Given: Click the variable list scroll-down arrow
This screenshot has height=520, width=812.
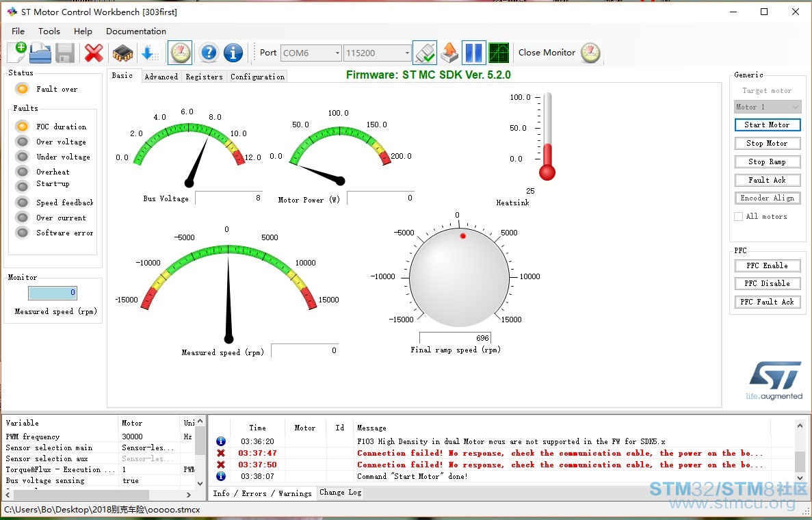Looking at the screenshot, I should [x=200, y=483].
